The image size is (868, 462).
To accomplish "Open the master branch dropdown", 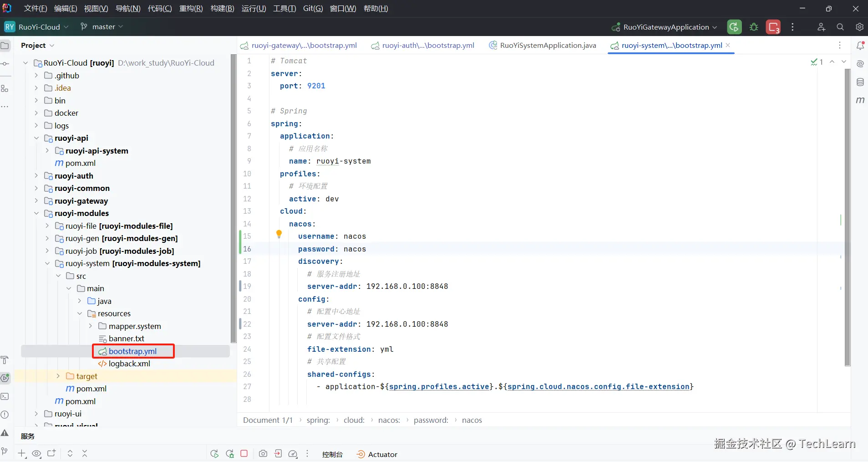I will point(102,27).
